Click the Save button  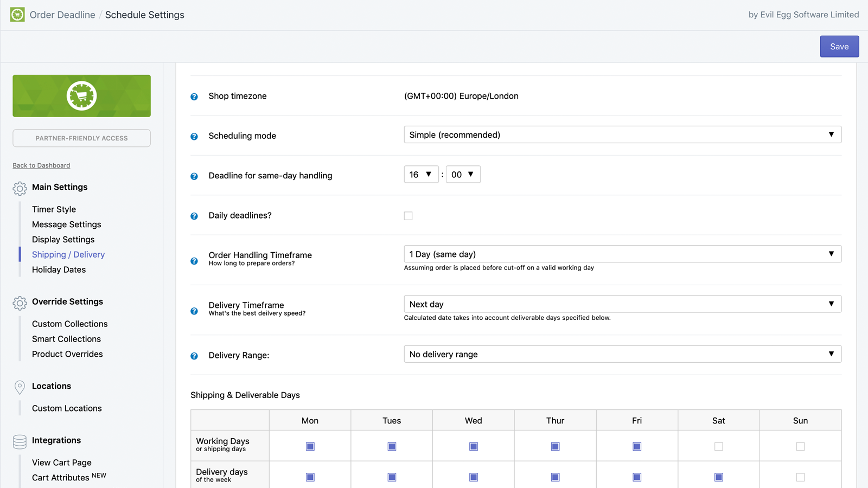pyautogui.click(x=839, y=47)
